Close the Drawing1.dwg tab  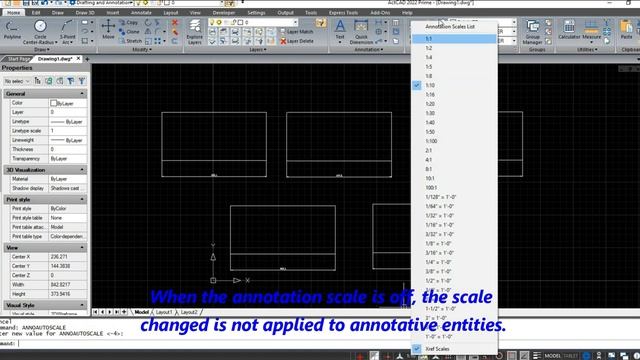click(x=78, y=58)
